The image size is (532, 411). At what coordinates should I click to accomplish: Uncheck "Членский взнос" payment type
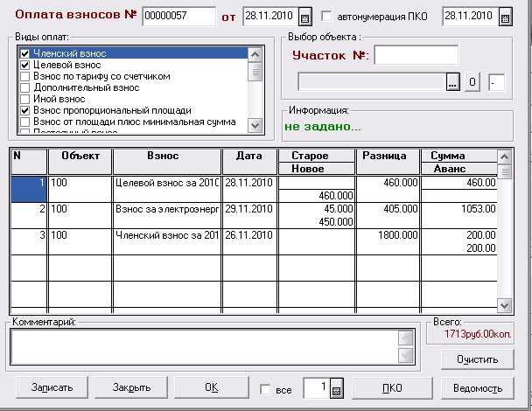point(25,54)
